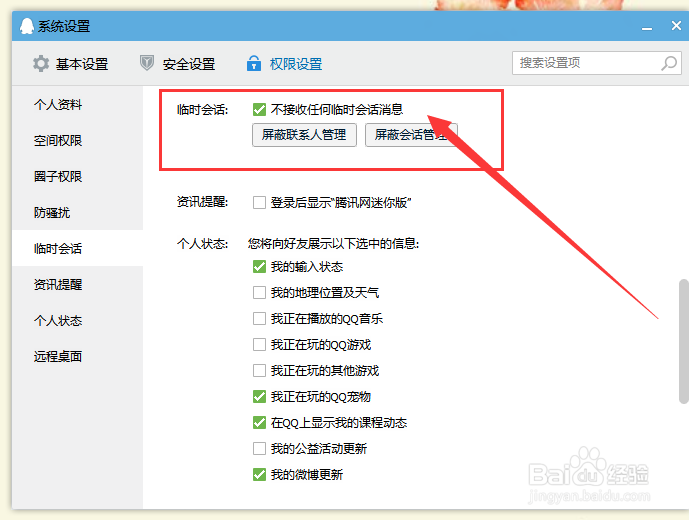Uncheck 我正在玩的QQ宠物

259,396
